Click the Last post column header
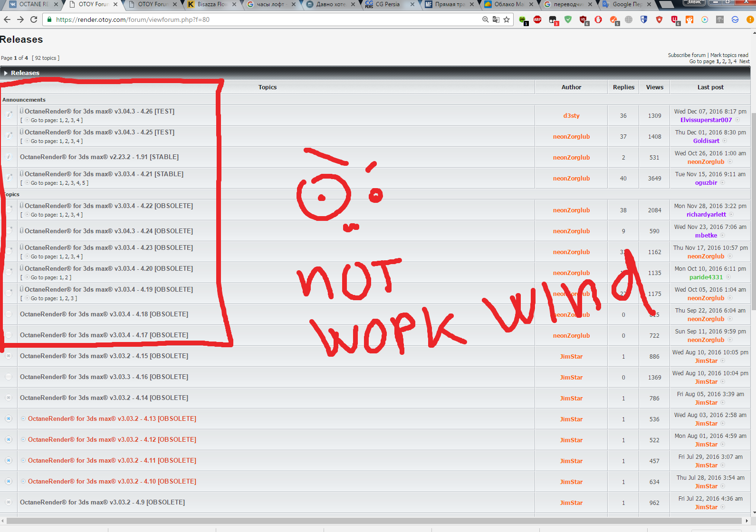This screenshot has width=756, height=532. click(x=710, y=87)
